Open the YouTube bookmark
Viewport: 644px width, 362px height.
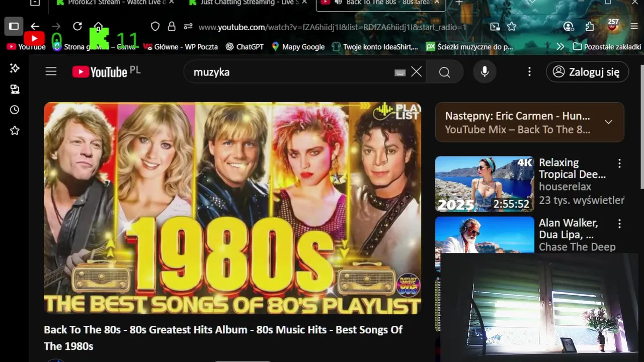26,47
